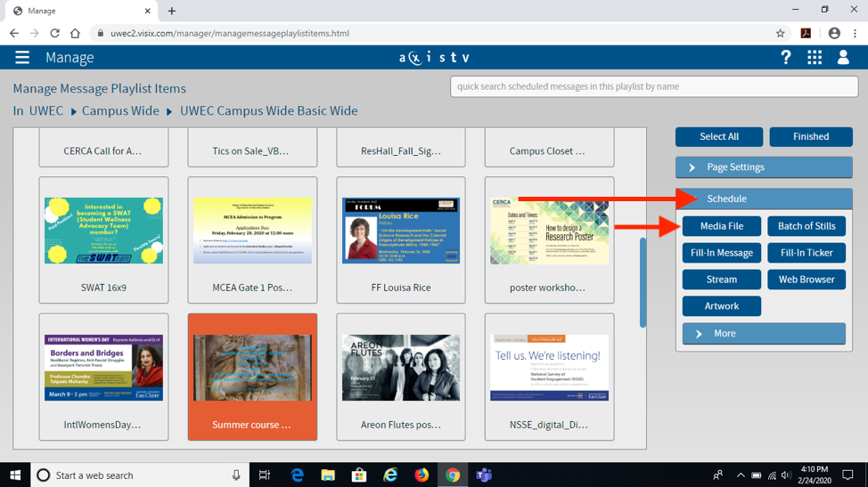Click the Finished button
868x487 pixels.
point(810,136)
